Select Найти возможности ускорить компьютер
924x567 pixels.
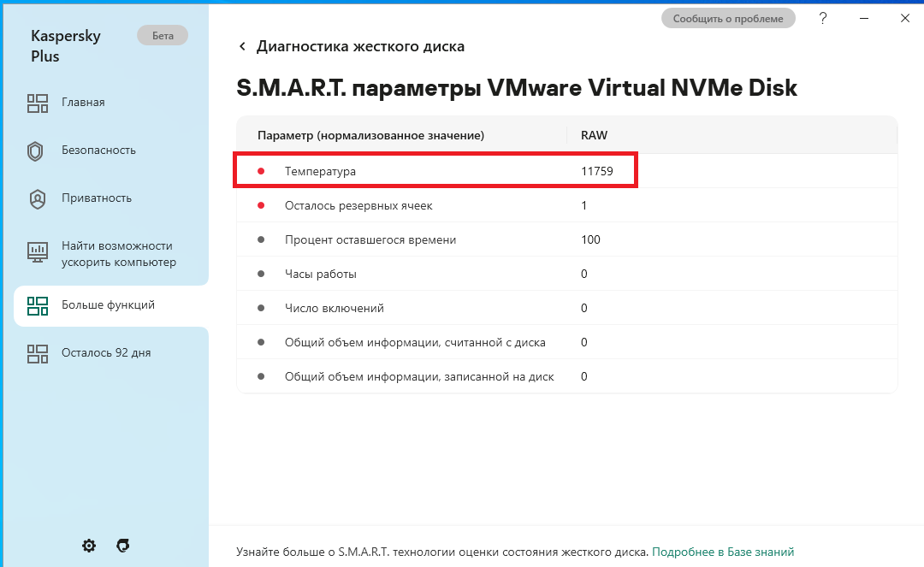(118, 254)
